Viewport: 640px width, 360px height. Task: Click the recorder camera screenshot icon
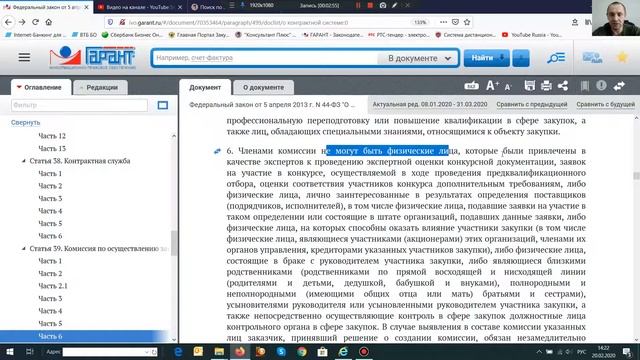pyautogui.click(x=382, y=5)
